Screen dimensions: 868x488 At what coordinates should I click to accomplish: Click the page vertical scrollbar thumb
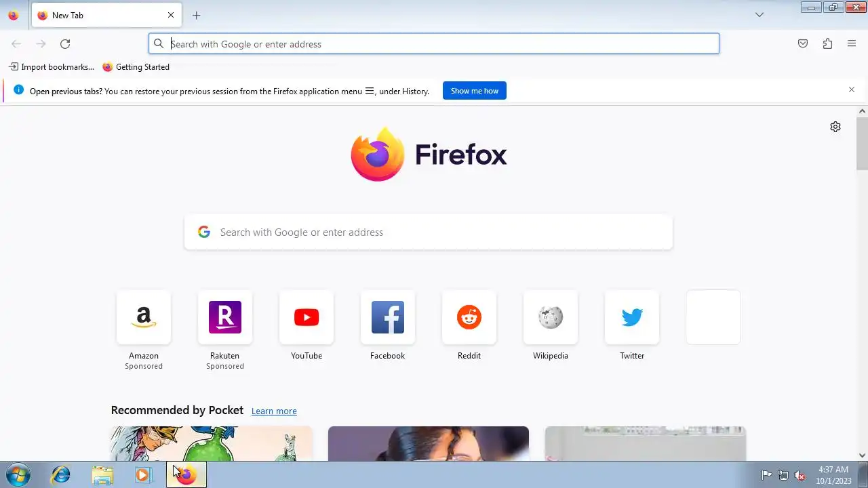pyautogui.click(x=863, y=143)
